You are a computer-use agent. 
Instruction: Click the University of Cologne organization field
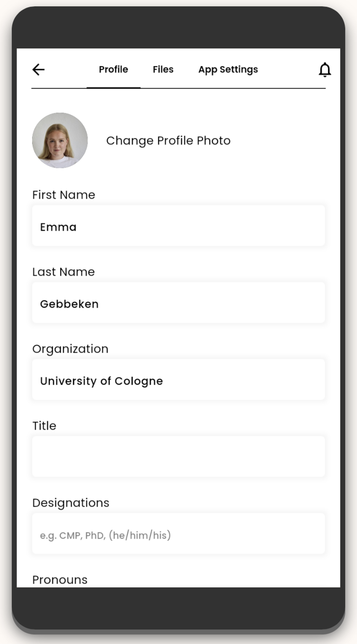coord(178,380)
